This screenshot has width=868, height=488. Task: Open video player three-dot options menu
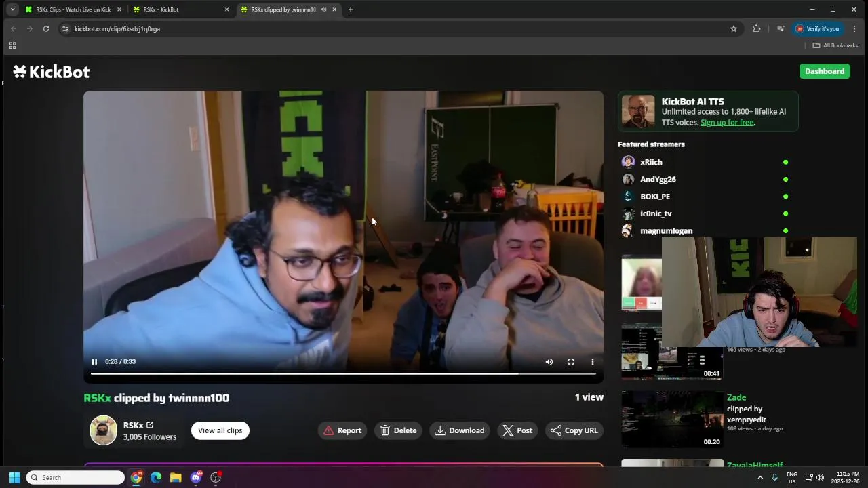[x=593, y=362]
